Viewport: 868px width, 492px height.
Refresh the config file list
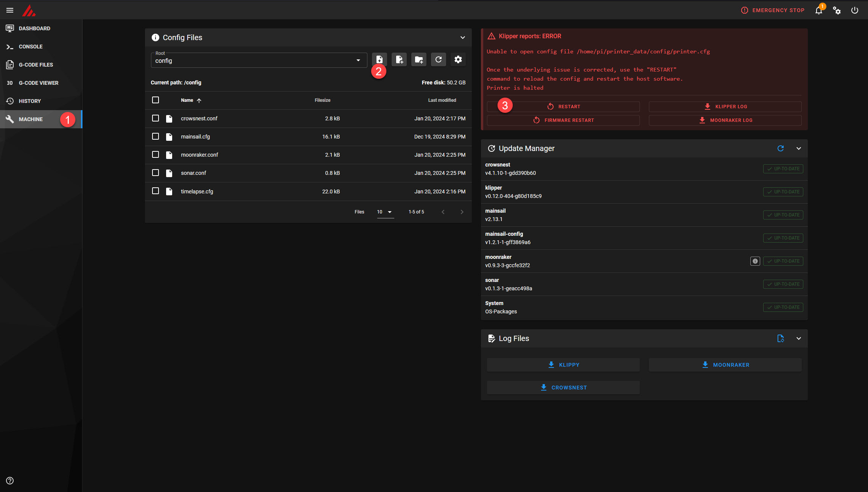438,59
